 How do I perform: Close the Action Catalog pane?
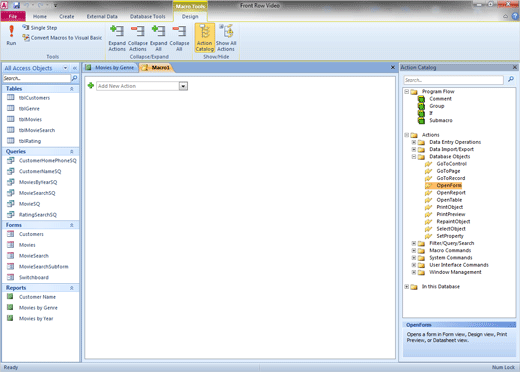[x=515, y=67]
